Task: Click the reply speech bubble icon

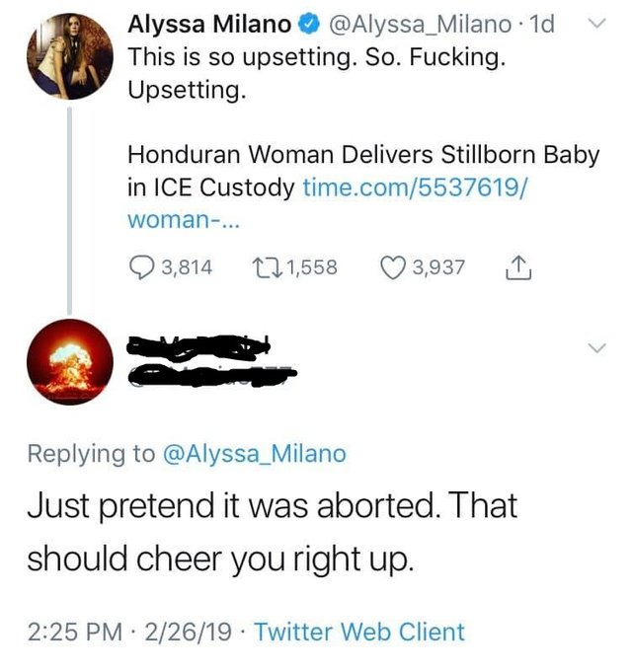Action: click(142, 268)
